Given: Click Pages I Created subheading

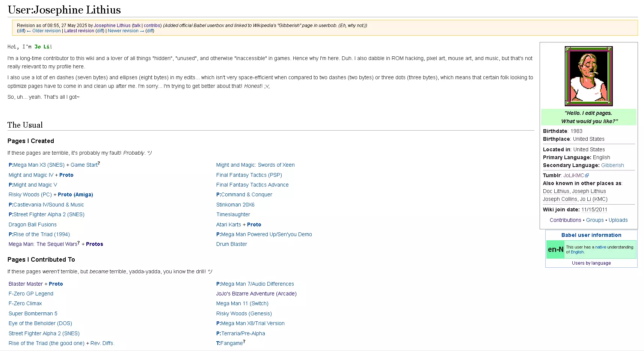Looking at the screenshot, I should point(31,141).
